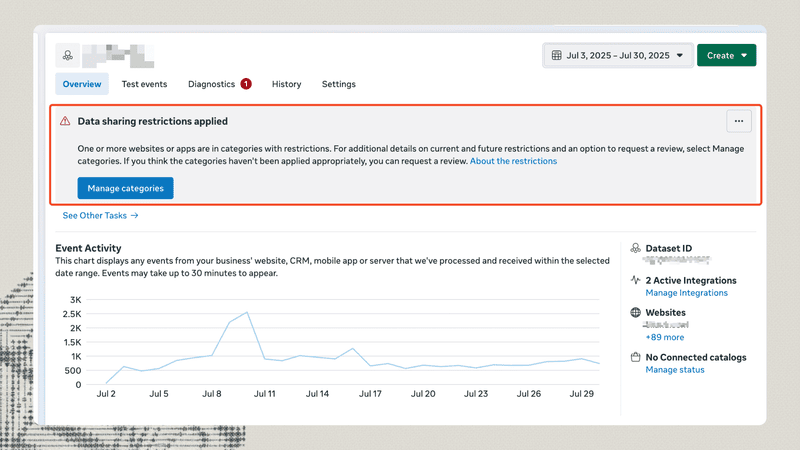Click the blurred Dataset ID value

(677, 260)
